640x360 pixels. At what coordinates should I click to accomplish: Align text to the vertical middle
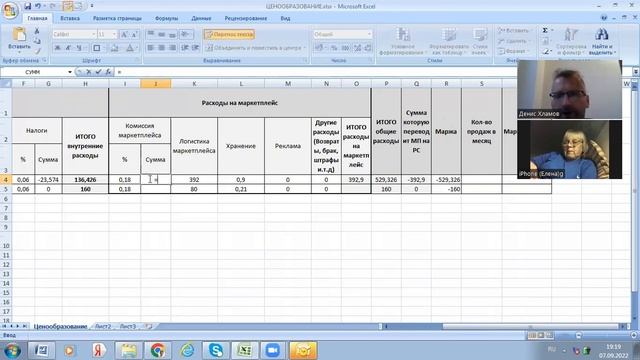point(162,34)
